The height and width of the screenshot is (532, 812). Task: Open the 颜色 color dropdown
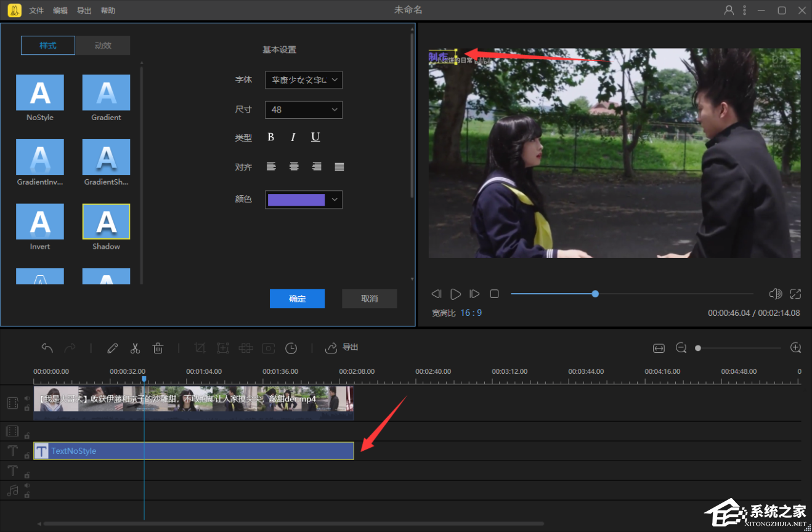pos(304,199)
